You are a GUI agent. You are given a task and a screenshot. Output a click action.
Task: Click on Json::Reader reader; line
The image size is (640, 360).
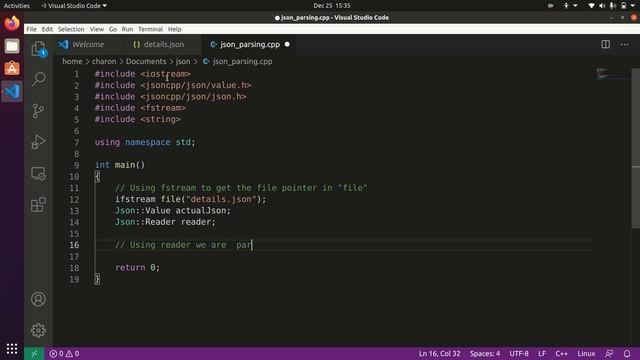coord(165,222)
